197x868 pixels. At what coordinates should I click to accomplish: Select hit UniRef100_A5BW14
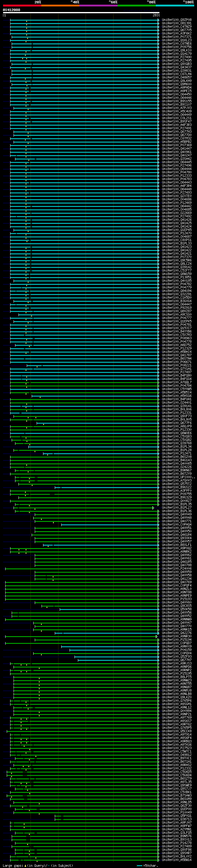[177, 860]
